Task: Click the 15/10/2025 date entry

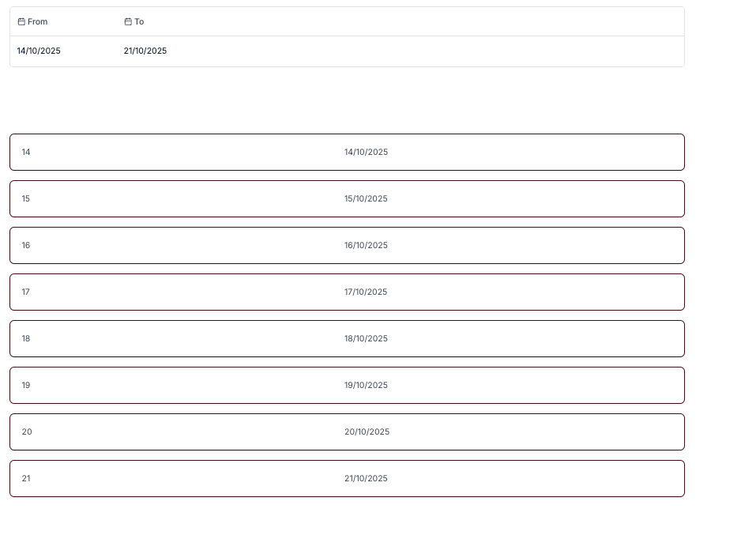Action: pyautogui.click(x=366, y=199)
